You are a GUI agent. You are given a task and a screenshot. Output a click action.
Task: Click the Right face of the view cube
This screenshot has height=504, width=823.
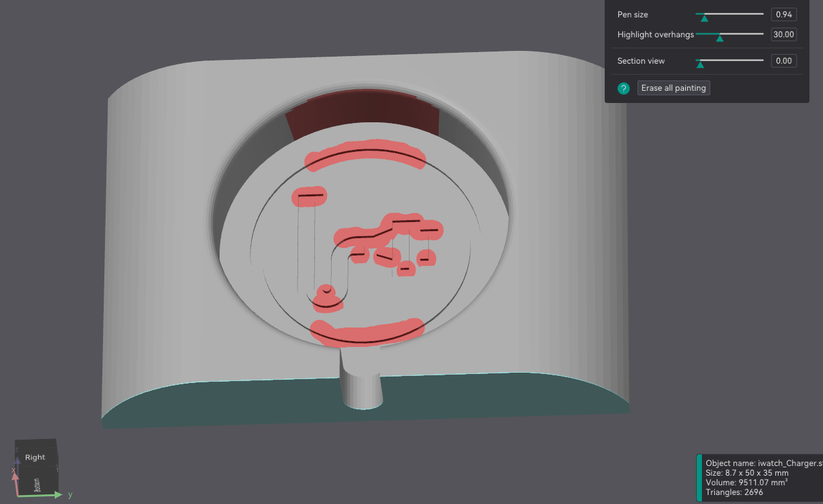(x=35, y=457)
